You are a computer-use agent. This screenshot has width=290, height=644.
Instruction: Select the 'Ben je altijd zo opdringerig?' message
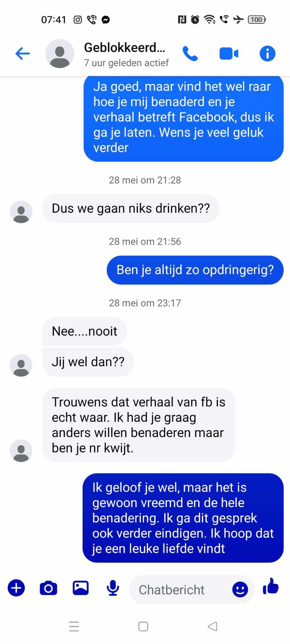pyautogui.click(x=195, y=270)
